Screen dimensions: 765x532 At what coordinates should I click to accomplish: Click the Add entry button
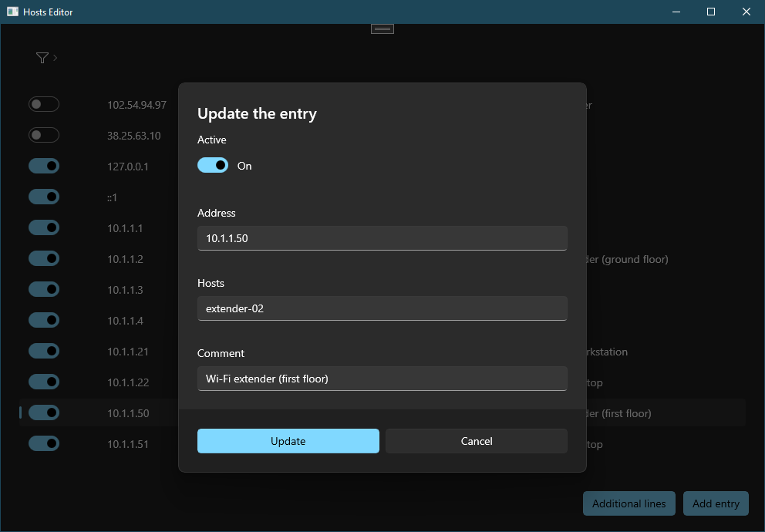point(716,503)
